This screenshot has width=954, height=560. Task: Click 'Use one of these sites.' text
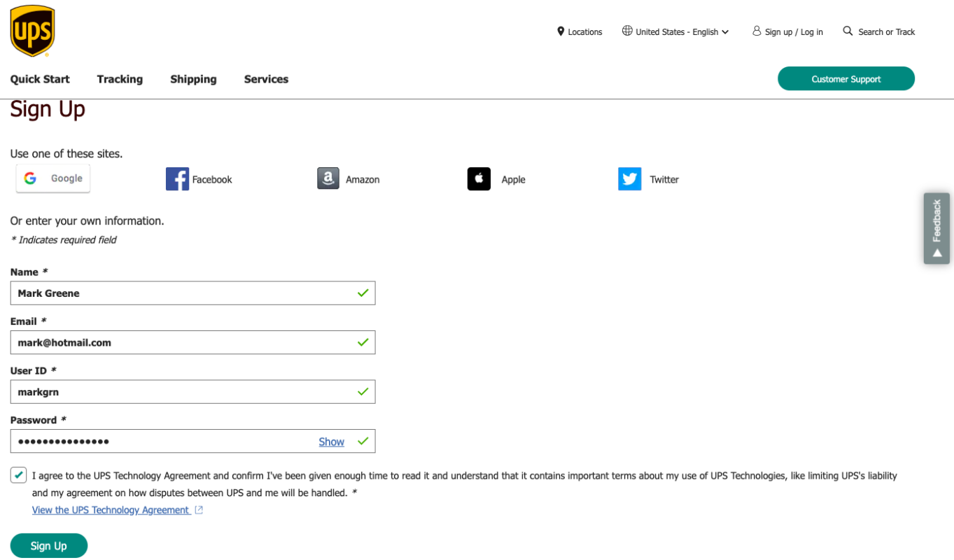66,154
